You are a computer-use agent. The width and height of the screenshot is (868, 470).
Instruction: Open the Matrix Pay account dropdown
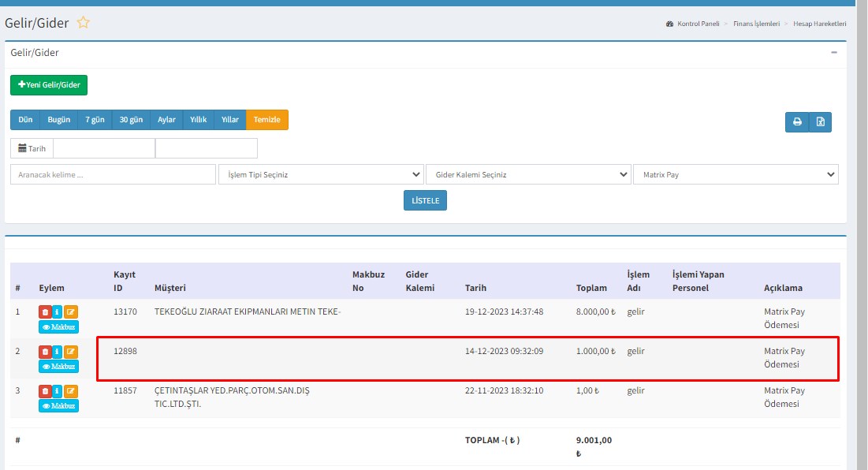coord(735,174)
